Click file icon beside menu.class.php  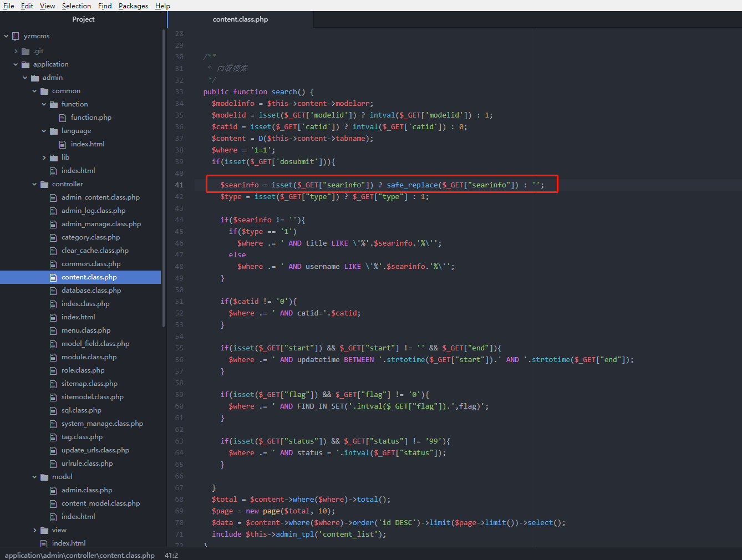click(x=53, y=330)
